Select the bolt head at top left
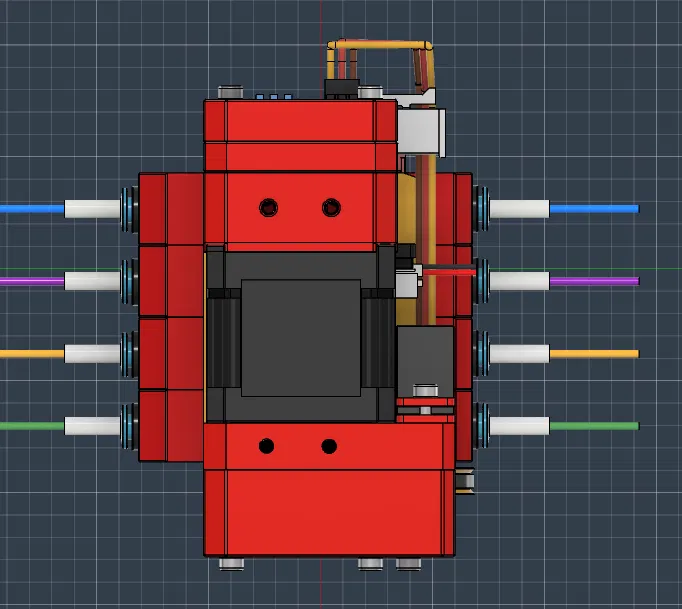This screenshot has width=682, height=609. (231, 92)
